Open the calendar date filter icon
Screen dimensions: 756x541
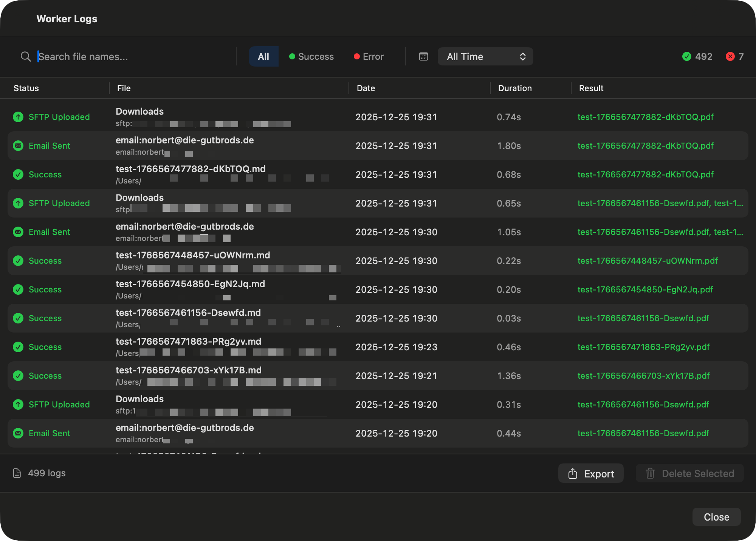(424, 57)
